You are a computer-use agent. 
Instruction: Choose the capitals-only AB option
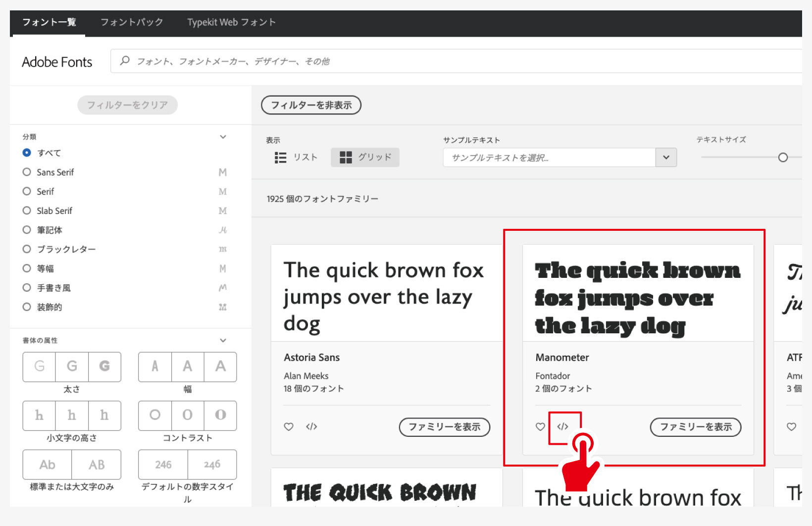[97, 465]
